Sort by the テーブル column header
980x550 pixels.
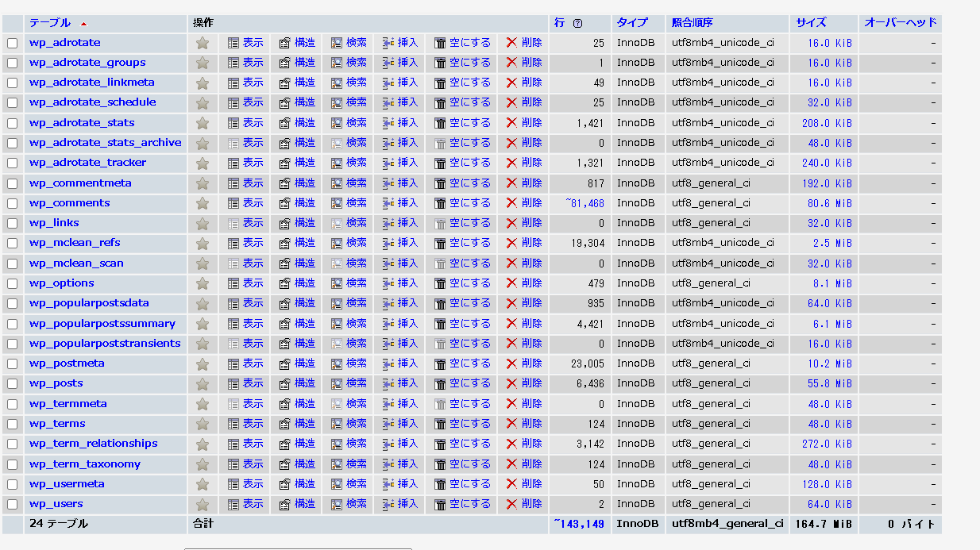(50, 23)
